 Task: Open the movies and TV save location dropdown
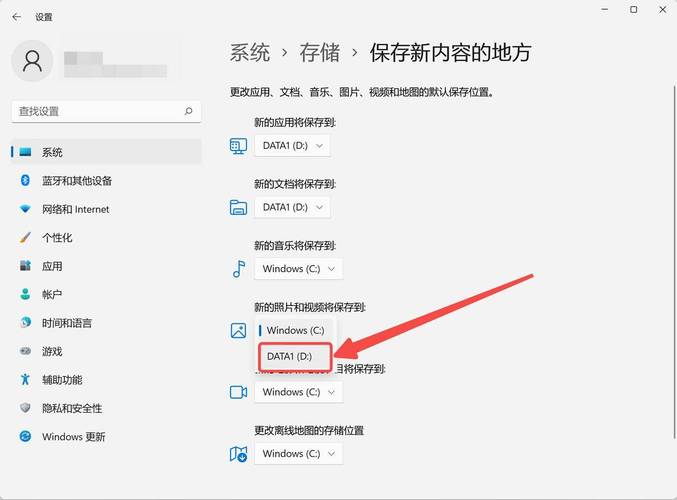tap(299, 392)
